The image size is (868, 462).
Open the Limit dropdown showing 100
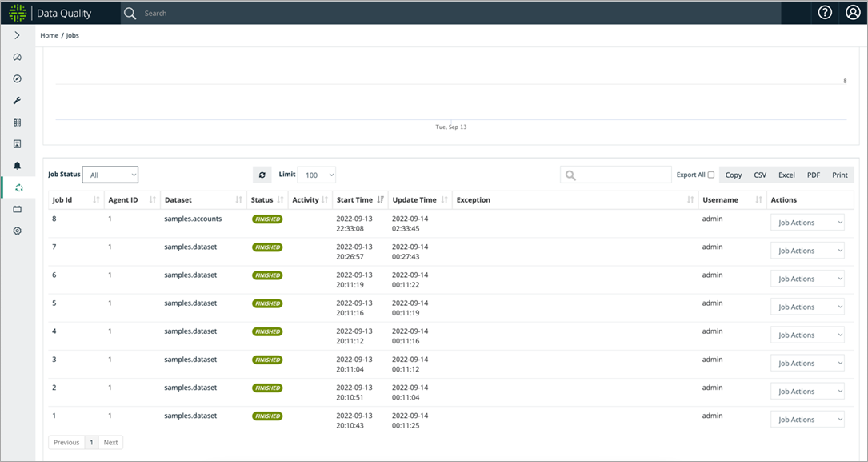[x=317, y=175]
